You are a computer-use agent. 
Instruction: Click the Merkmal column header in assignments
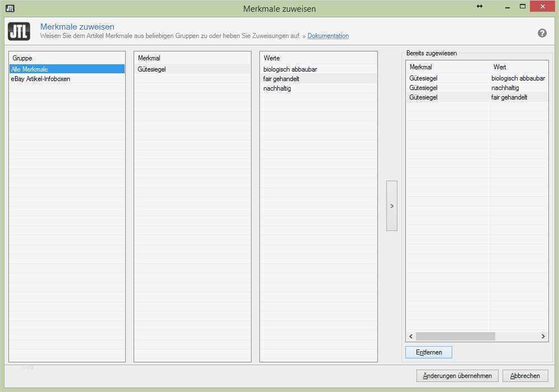(x=421, y=67)
